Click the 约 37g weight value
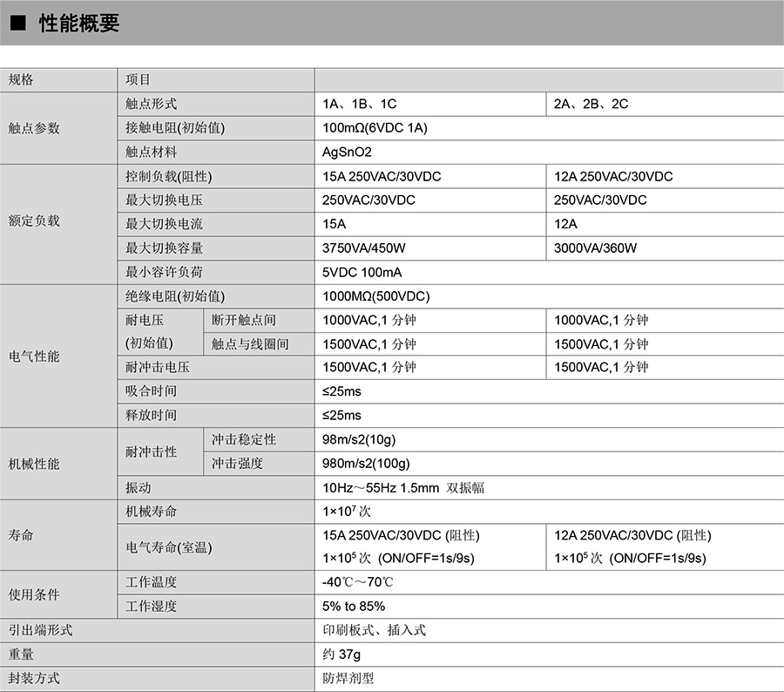The width and height of the screenshot is (784, 692). pos(341,654)
